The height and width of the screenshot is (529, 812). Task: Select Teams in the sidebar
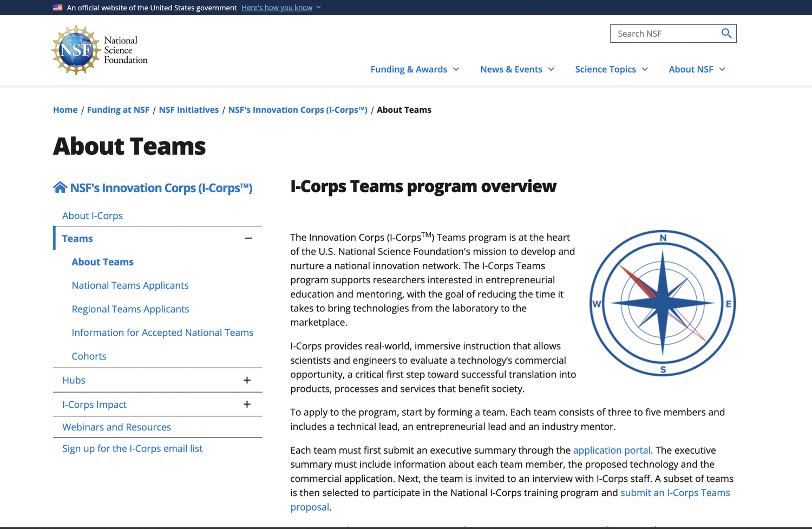click(77, 238)
